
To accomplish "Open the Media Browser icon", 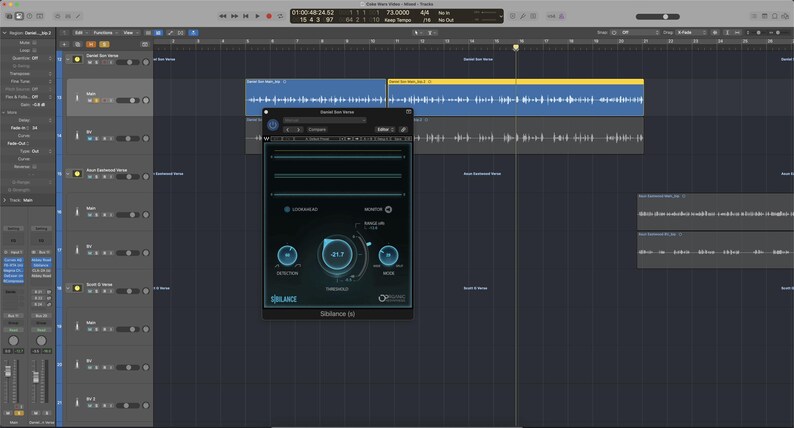I will pos(785,16).
